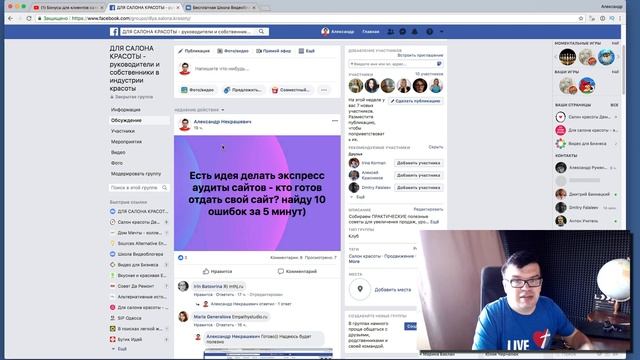Open the help question mark icon
The image size is (640, 360).
(429, 31)
